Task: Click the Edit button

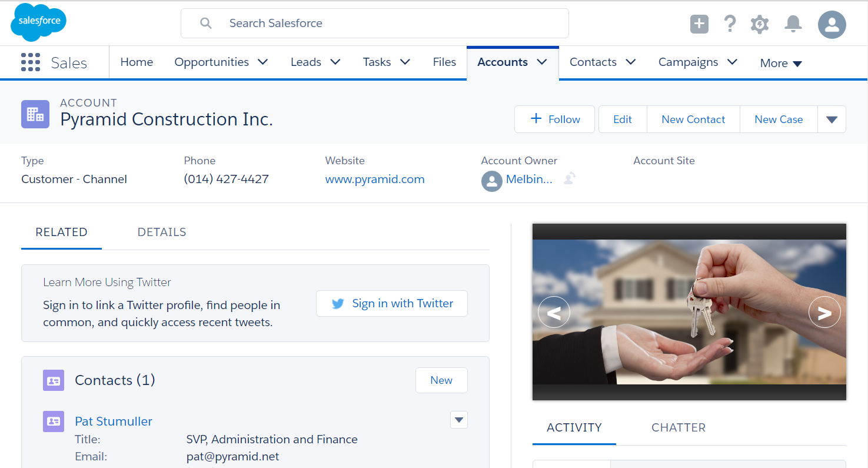Action: click(x=623, y=120)
